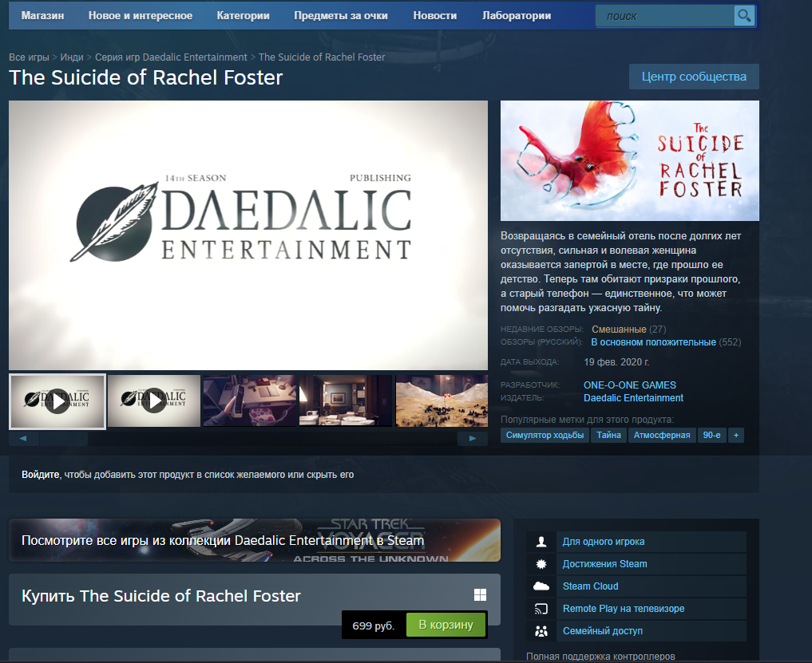
Task: Open Для одного игрока feature link
Action: [604, 542]
